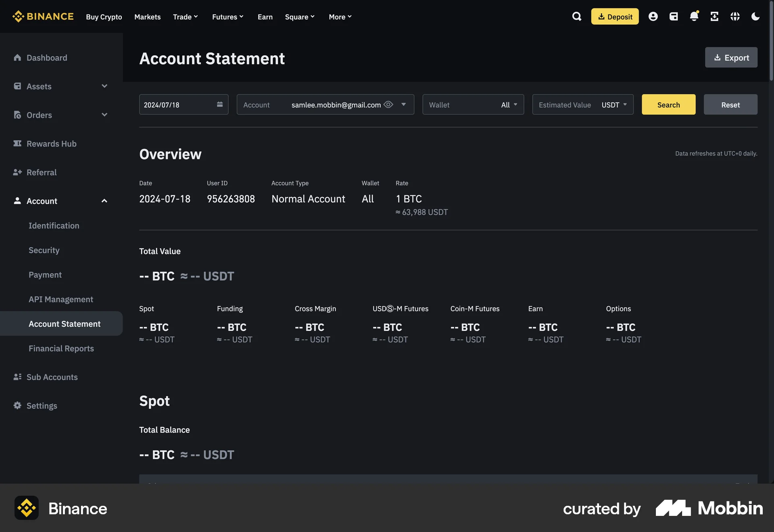Open the notifications bell
This screenshot has height=532, width=774.
pyautogui.click(x=694, y=17)
